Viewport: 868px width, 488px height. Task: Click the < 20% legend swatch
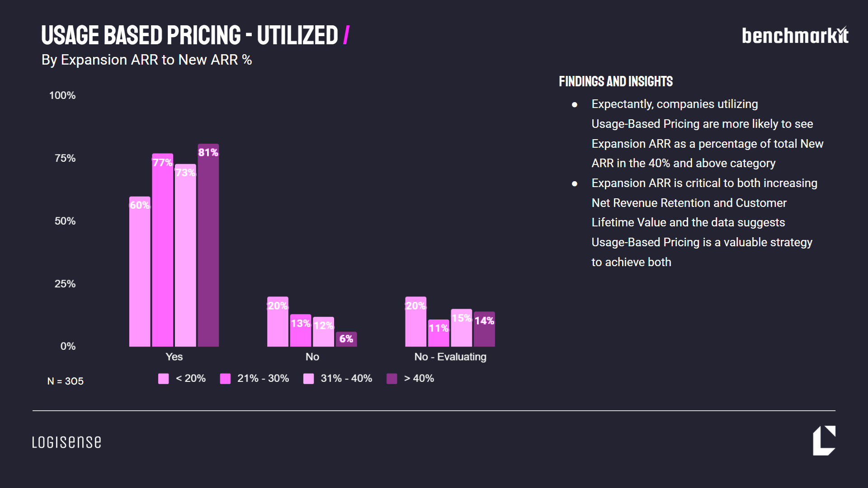pyautogui.click(x=163, y=379)
